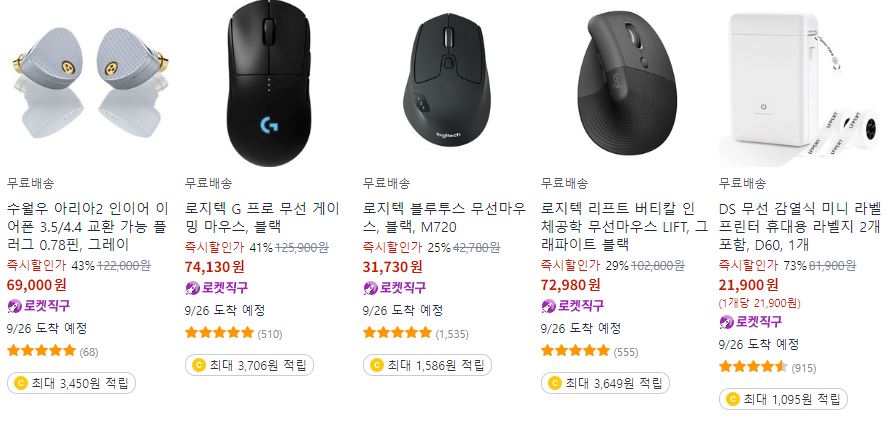The image size is (891, 425).
Task: Open the 로지텍 블루투스 무선마우스 M720 title
Action: (444, 218)
